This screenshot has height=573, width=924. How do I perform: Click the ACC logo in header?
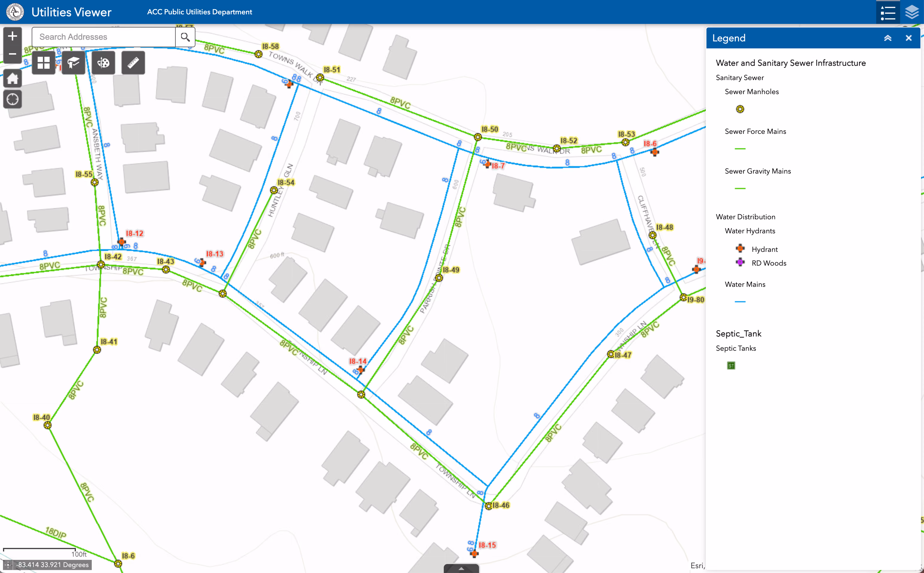pos(15,12)
